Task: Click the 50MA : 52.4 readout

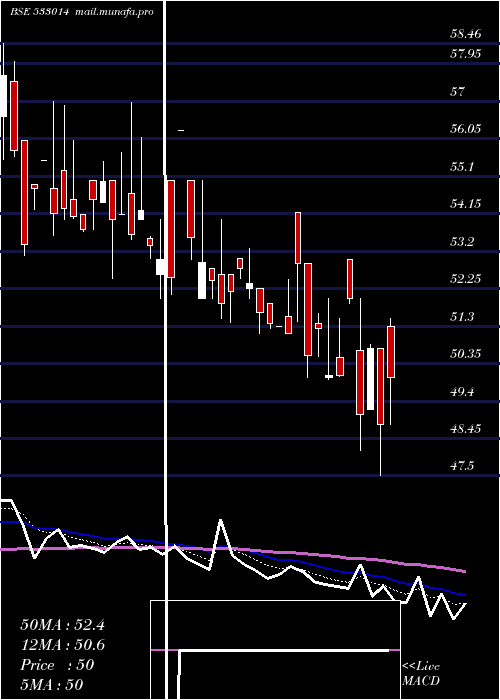Action: (62, 625)
